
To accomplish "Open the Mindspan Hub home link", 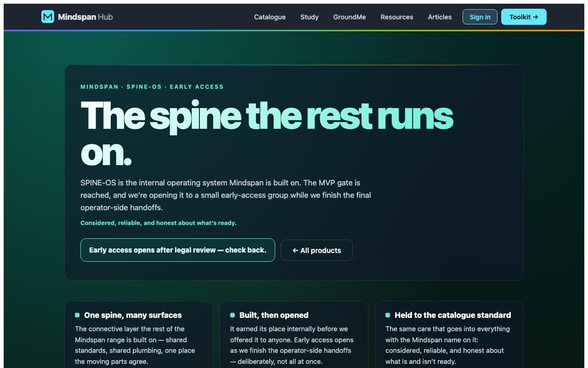I will point(77,17).
